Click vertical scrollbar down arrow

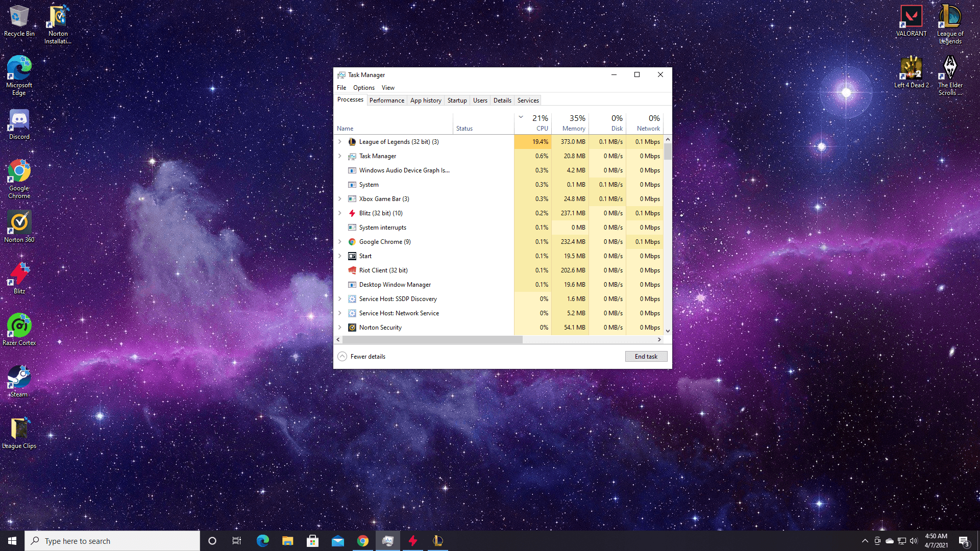point(668,331)
